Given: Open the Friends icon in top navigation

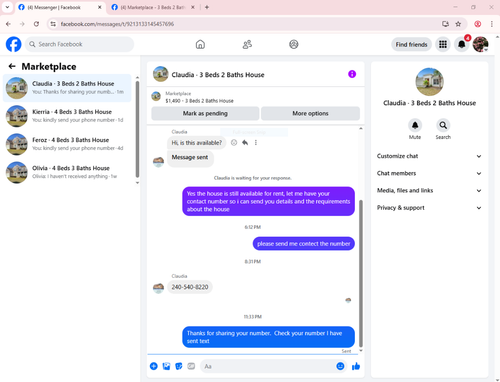Looking at the screenshot, I should click(247, 44).
